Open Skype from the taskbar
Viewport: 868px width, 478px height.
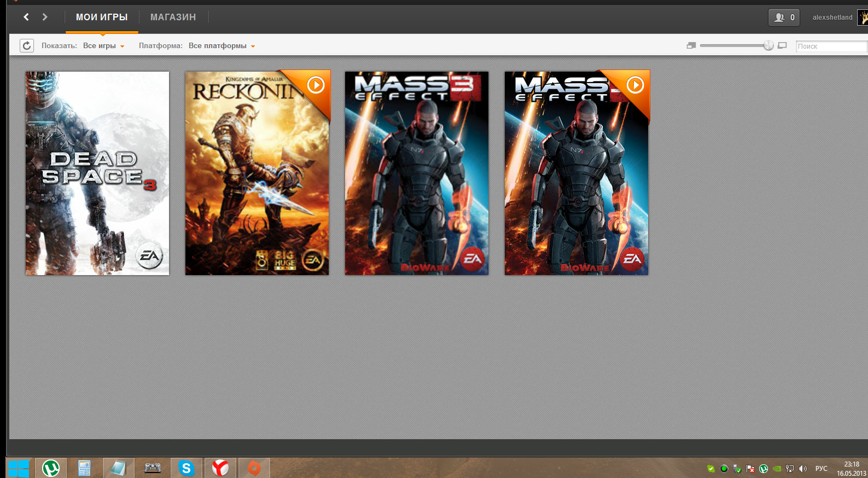coord(186,468)
